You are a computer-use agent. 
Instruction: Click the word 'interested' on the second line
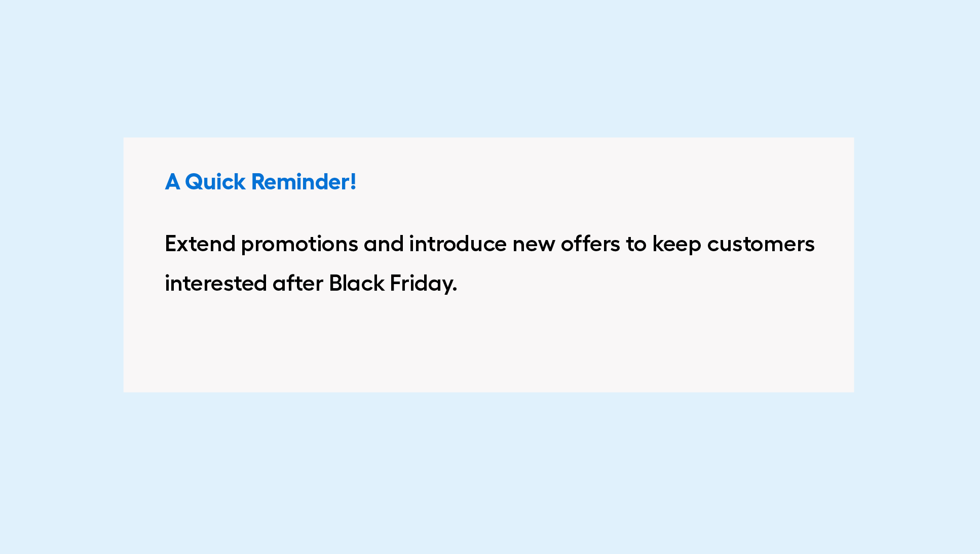point(216,284)
